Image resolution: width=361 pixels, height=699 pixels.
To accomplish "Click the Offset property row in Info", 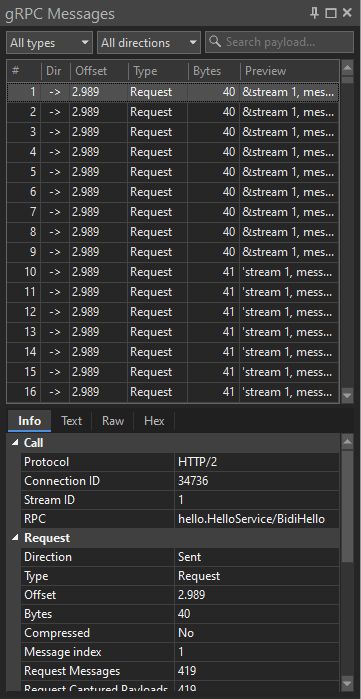I will click(180, 595).
